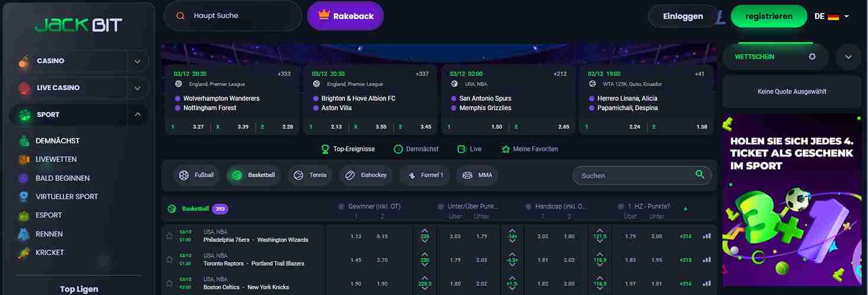Click the green plus to add market column
Image resolution: width=868 pixels, height=295 pixels.
click(x=686, y=209)
